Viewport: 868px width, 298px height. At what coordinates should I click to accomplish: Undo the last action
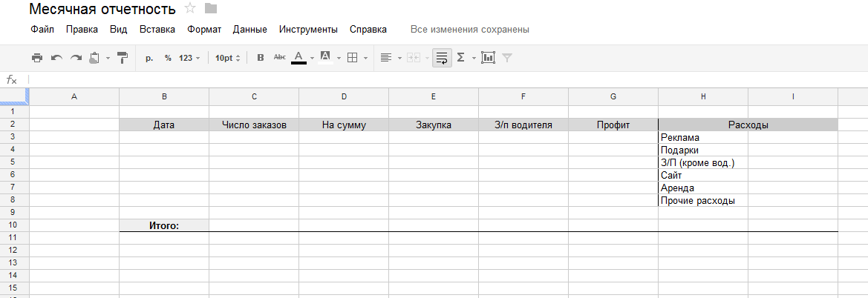[x=56, y=58]
